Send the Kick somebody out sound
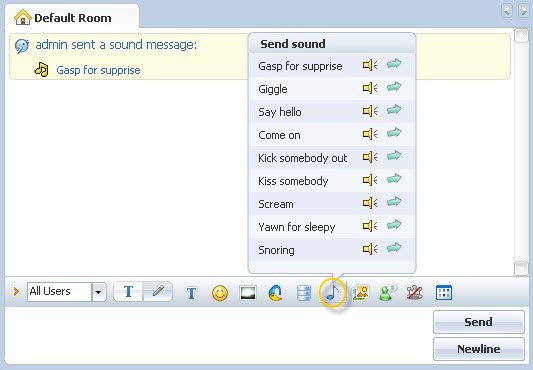 394,156
